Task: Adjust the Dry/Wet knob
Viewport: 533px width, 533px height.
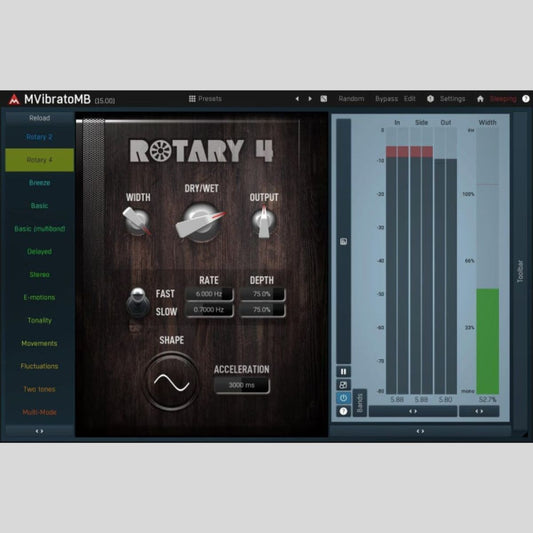Action: (x=201, y=223)
